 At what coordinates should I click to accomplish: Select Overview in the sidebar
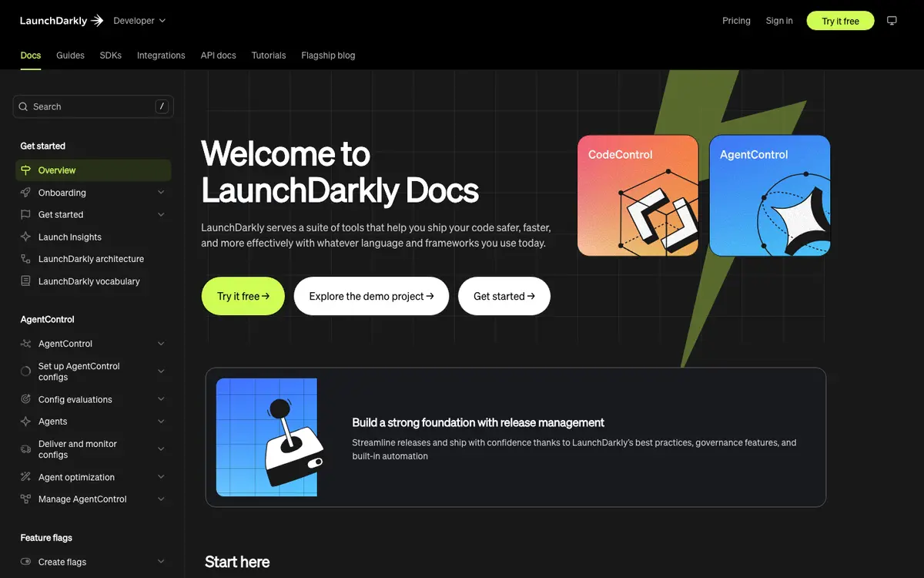click(93, 170)
